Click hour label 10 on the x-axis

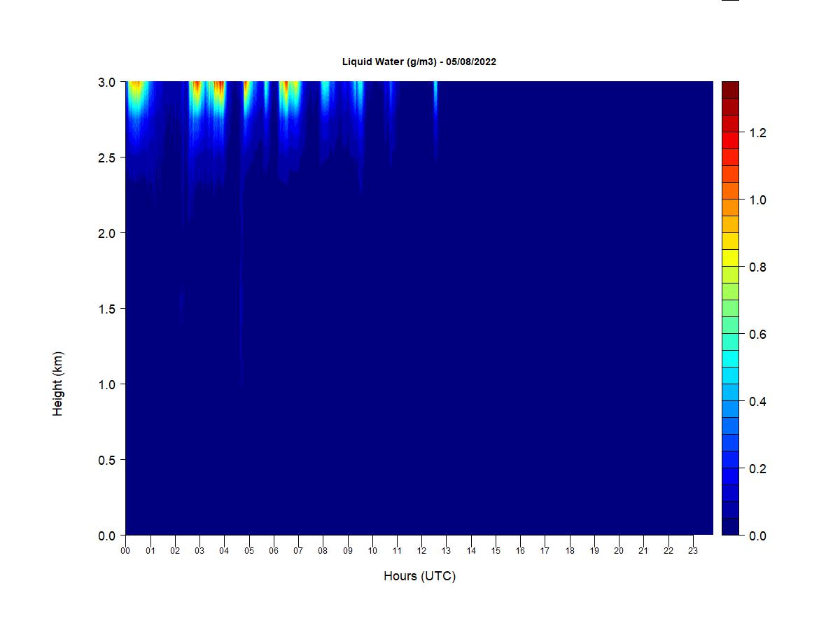pyautogui.click(x=372, y=551)
